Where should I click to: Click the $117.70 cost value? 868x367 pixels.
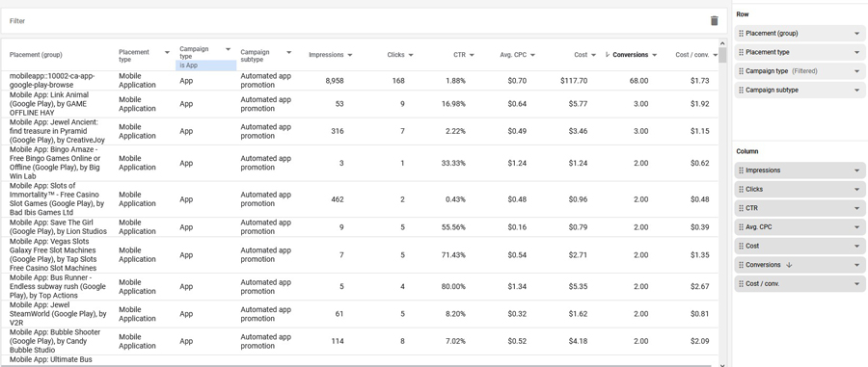[x=574, y=81]
